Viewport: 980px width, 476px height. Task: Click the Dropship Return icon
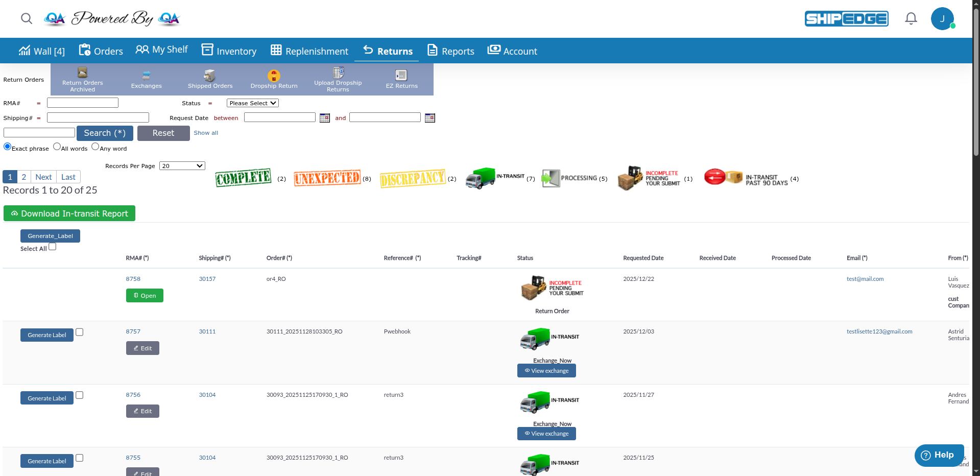coord(274,77)
